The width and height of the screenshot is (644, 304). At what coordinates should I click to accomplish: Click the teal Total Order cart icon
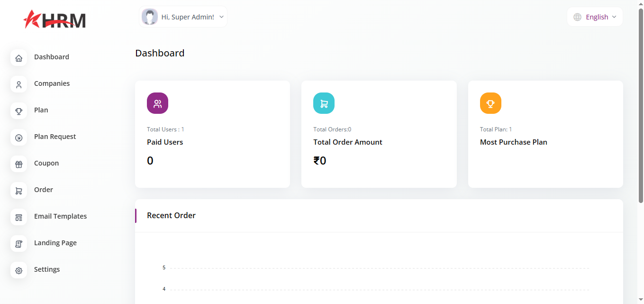point(324,103)
